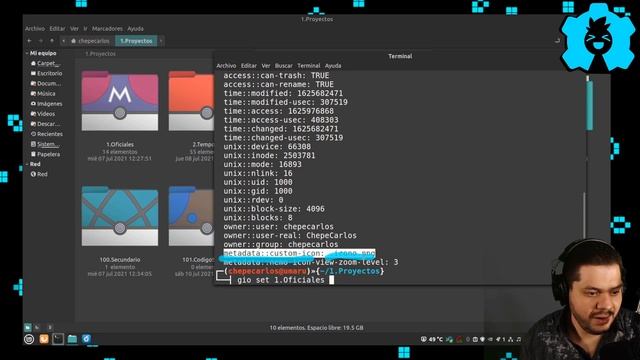Click the Terminal window title bar
640x360 pixels.
[400, 56]
